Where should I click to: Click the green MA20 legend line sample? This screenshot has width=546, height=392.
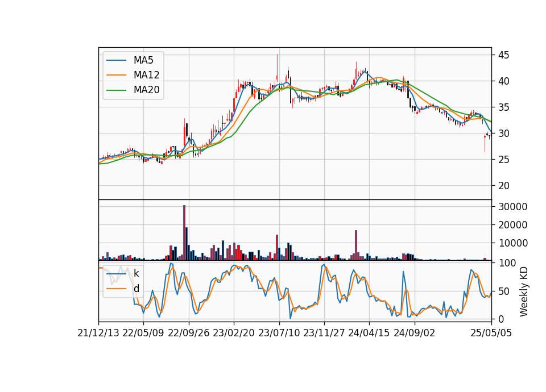[116, 90]
